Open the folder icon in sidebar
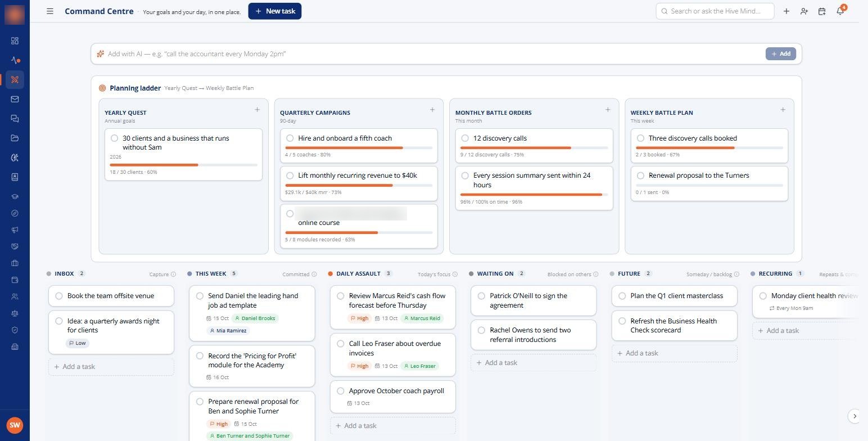 click(x=15, y=138)
